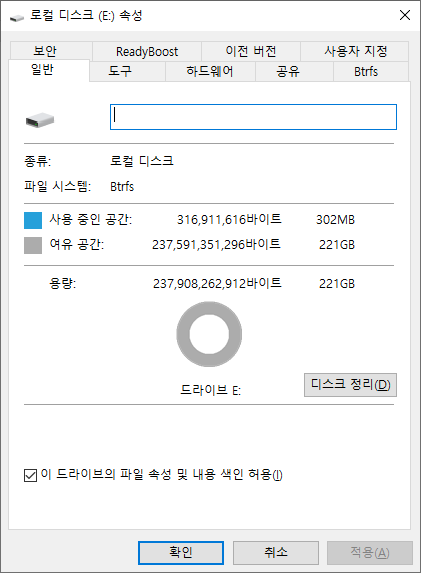Open the 보안 tab
The image size is (421, 573).
tap(50, 51)
